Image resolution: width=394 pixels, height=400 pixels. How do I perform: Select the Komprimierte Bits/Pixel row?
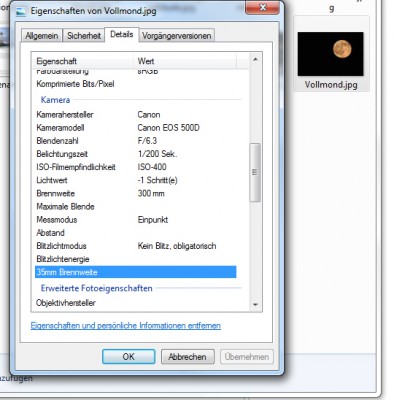136,84
